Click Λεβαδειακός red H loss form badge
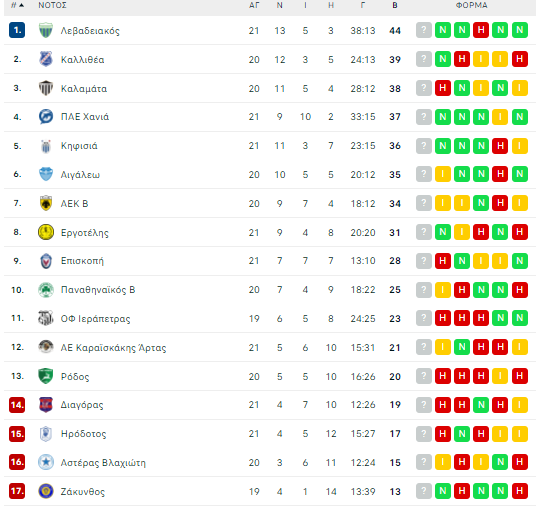The height and width of the screenshot is (506, 538). point(481,30)
